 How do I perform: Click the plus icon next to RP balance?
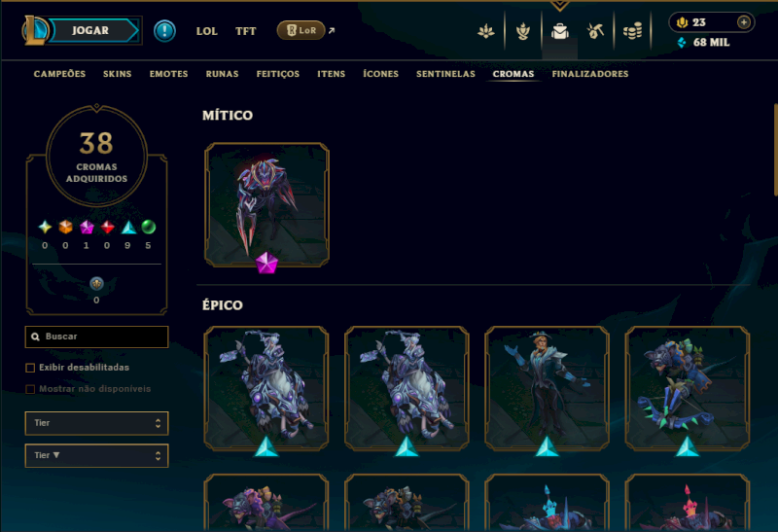pyautogui.click(x=743, y=22)
